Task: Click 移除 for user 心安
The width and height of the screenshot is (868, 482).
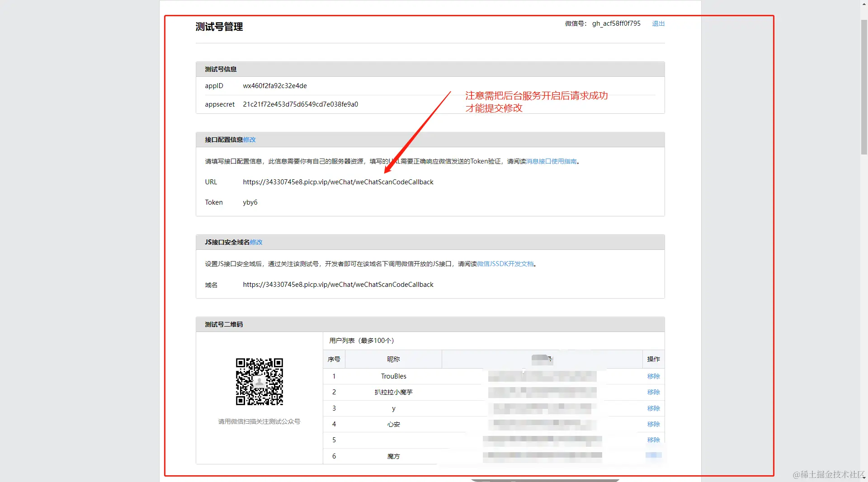Action: (x=654, y=424)
